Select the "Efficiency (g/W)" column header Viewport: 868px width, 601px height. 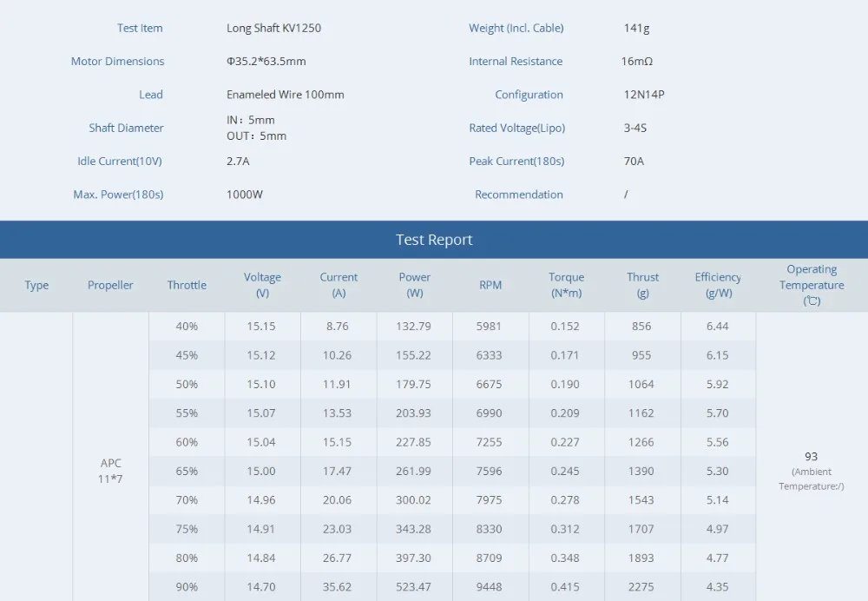click(718, 285)
